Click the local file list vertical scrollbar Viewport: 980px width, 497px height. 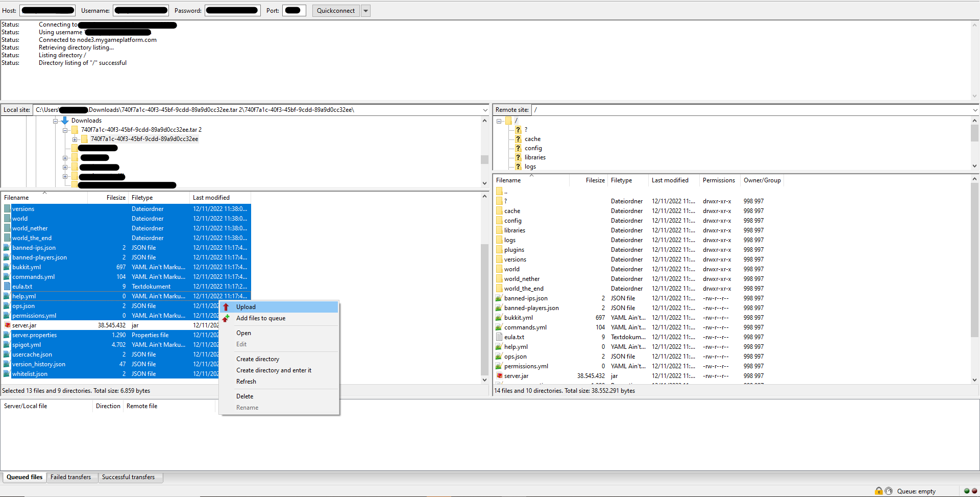point(484,288)
